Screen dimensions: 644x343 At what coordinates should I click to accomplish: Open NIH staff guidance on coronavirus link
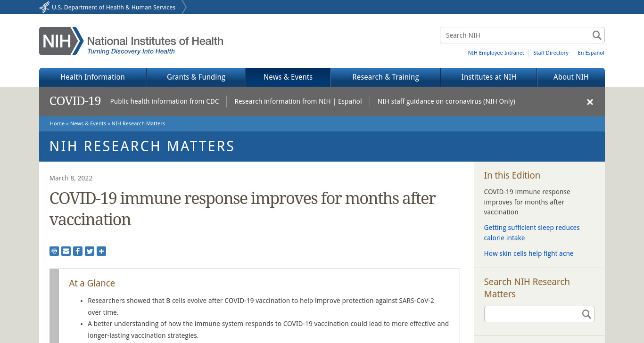(x=446, y=101)
